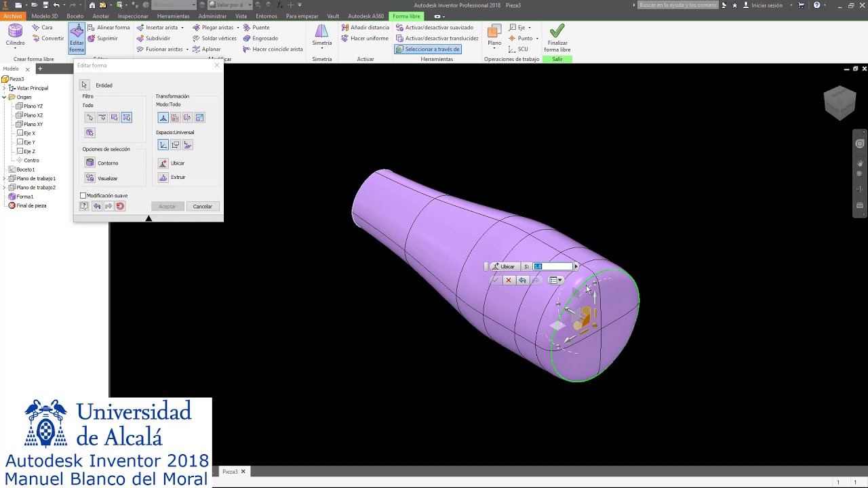Screen dimensions: 868x488
Task: Click the Contorno selection option icon
Action: point(90,163)
